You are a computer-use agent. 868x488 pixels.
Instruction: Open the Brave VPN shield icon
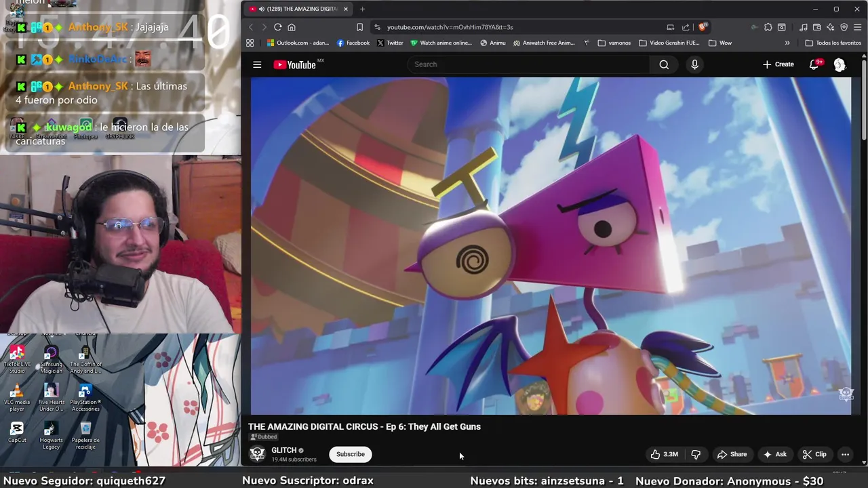tap(844, 27)
